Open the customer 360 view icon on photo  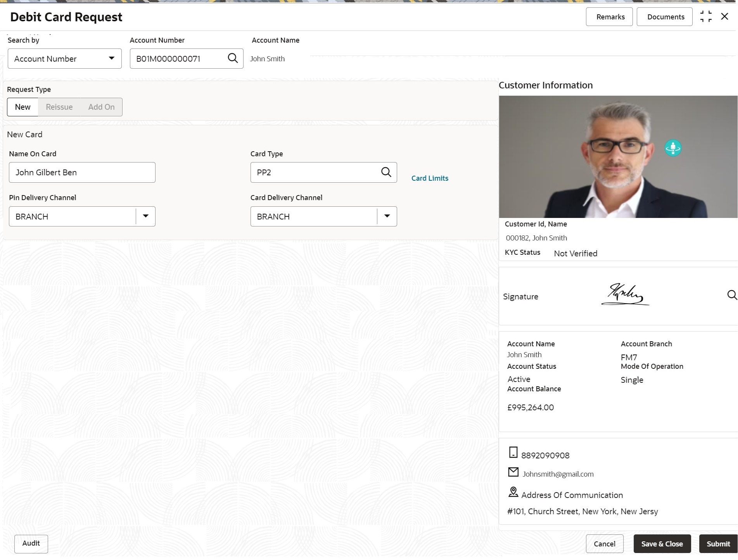click(673, 148)
